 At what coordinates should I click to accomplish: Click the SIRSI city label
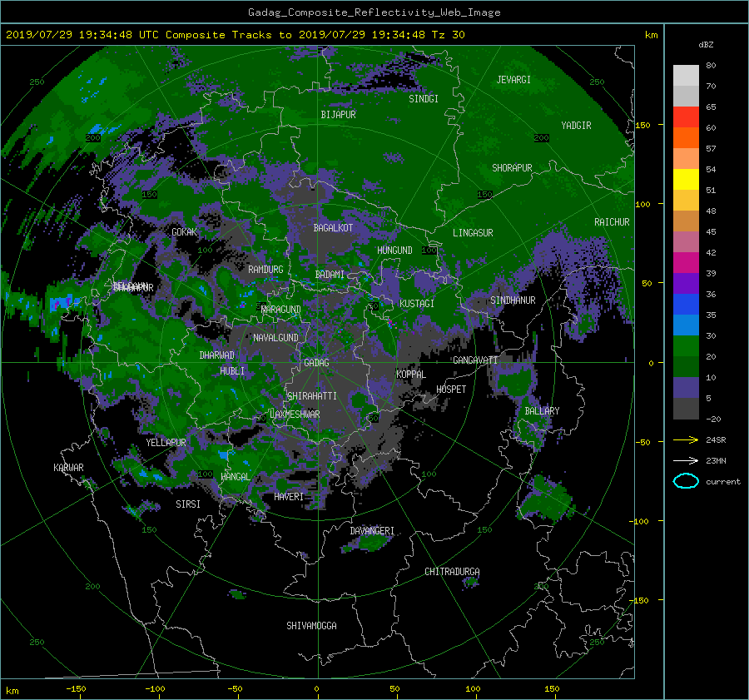pyautogui.click(x=188, y=504)
